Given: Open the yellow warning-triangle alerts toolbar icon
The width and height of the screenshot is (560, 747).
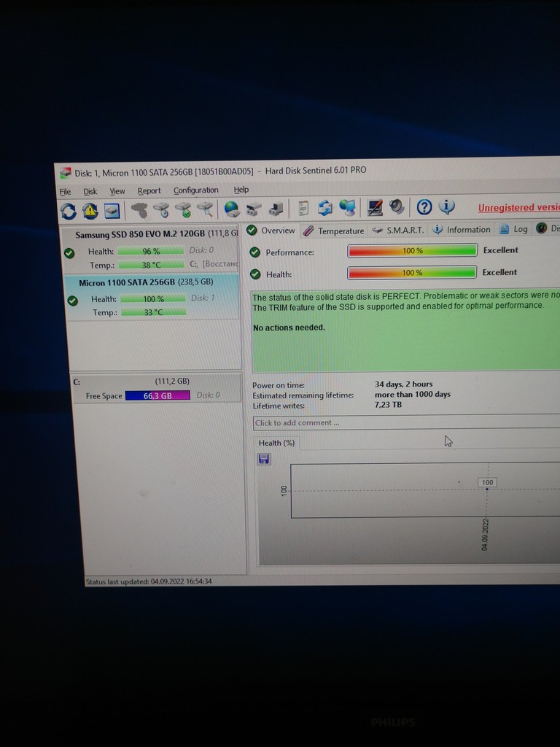Looking at the screenshot, I should point(90,211).
